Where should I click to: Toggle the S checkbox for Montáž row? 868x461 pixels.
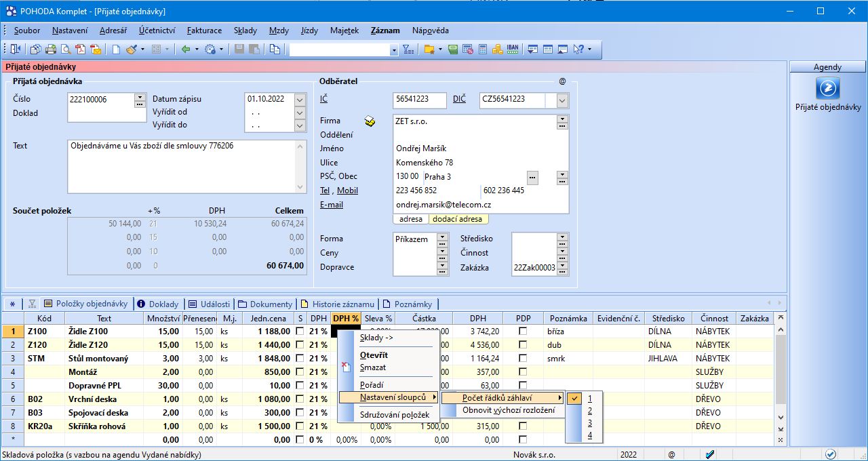(x=300, y=372)
